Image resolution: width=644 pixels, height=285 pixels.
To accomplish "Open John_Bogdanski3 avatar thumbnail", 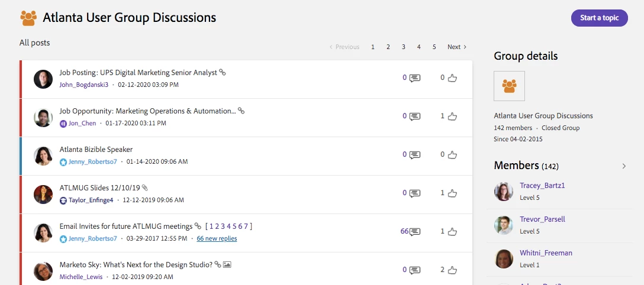I will tap(43, 79).
